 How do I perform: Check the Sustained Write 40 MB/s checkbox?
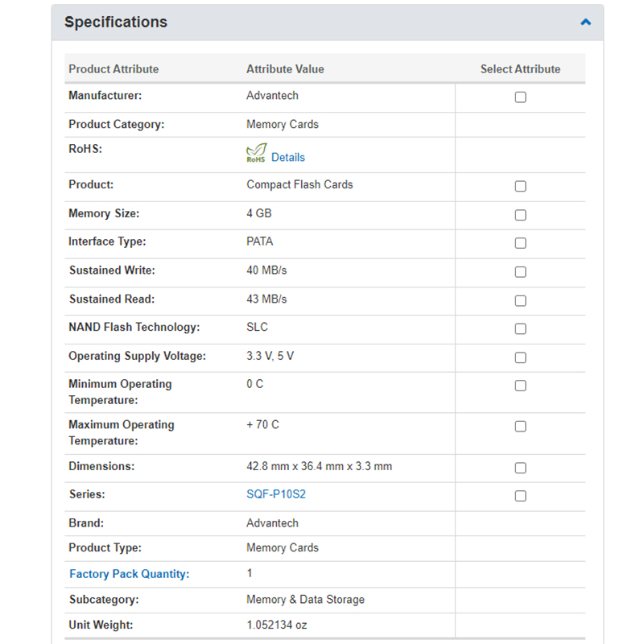pos(520,272)
